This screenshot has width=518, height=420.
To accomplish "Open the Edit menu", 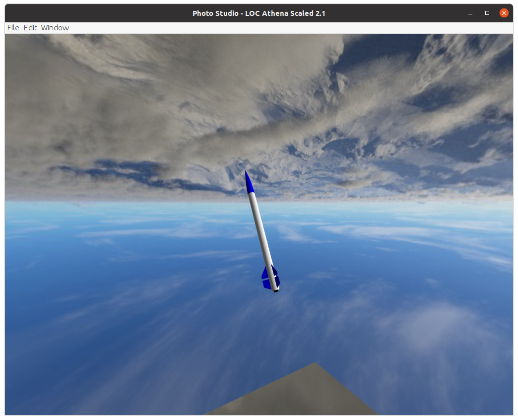I will 30,28.
